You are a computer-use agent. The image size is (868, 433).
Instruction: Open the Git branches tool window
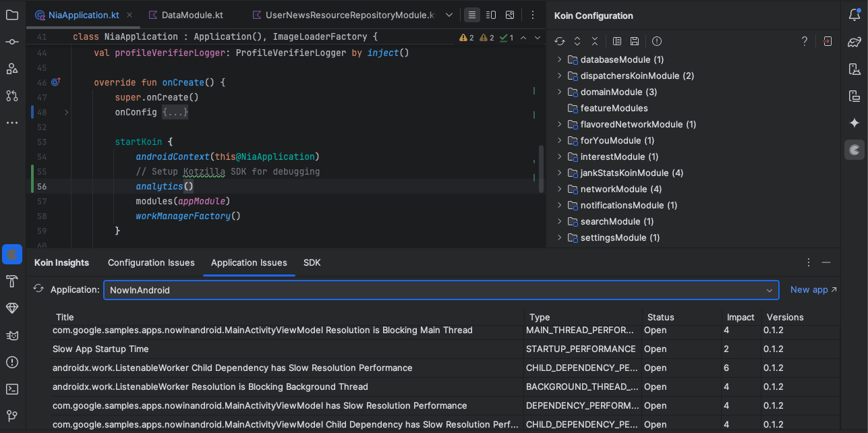(11, 416)
